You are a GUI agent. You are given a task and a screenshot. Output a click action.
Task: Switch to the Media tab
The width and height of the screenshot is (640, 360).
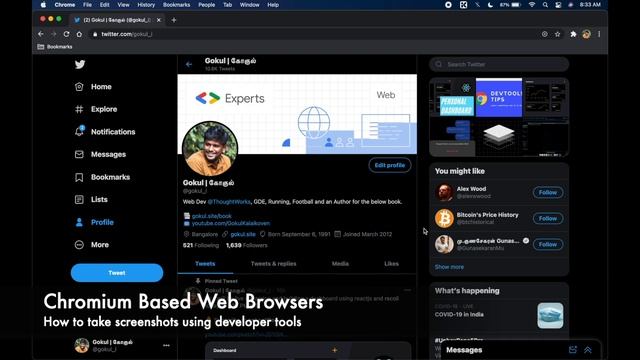click(x=340, y=264)
